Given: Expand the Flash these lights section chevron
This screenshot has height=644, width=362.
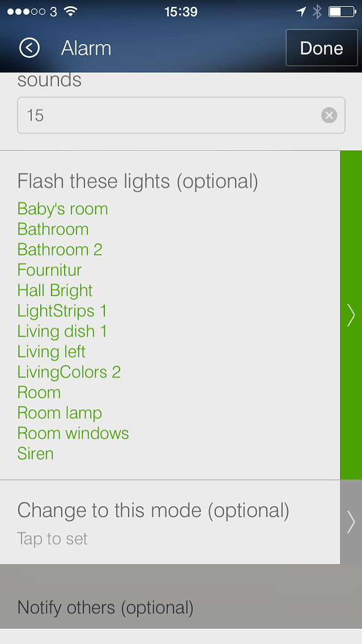Looking at the screenshot, I should coord(351,315).
